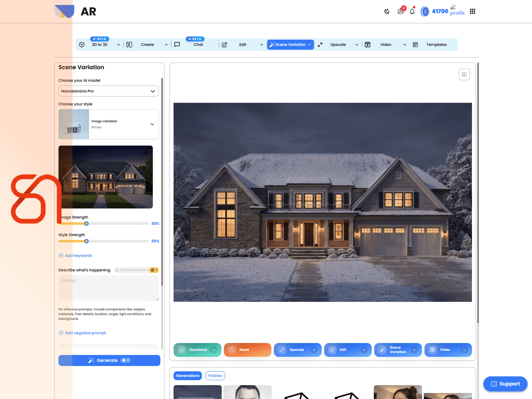Expand the Video toolbar dropdown arrow
The height and width of the screenshot is (399, 532).
[404, 45]
